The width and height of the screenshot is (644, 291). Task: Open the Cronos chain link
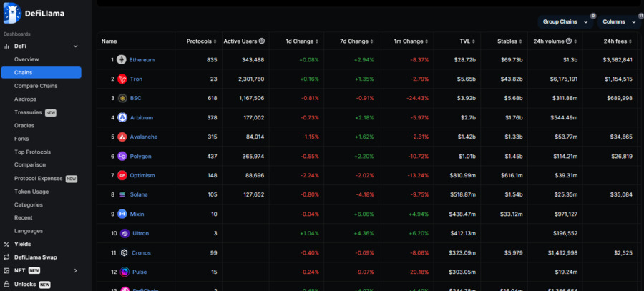(141, 253)
